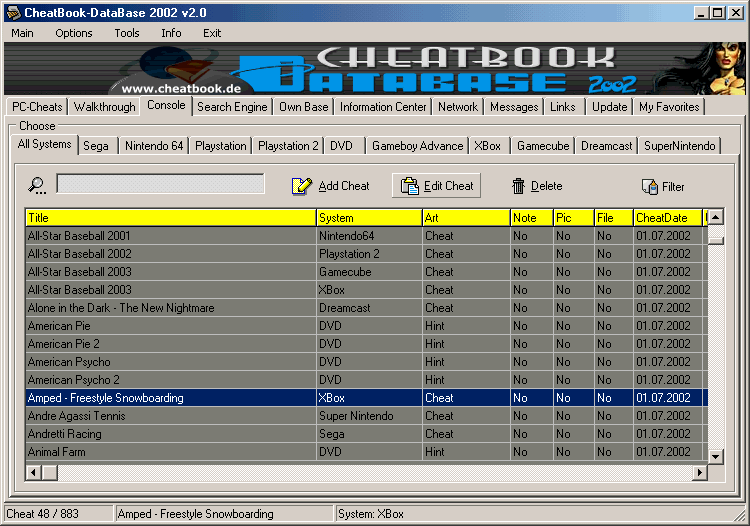Sort the list by Title column header

pos(170,218)
